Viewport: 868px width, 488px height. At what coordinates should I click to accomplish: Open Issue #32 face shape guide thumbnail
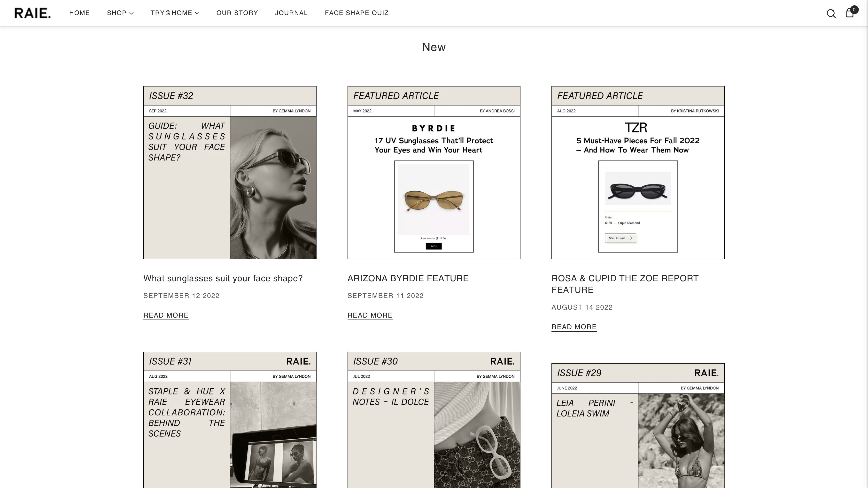[230, 173]
